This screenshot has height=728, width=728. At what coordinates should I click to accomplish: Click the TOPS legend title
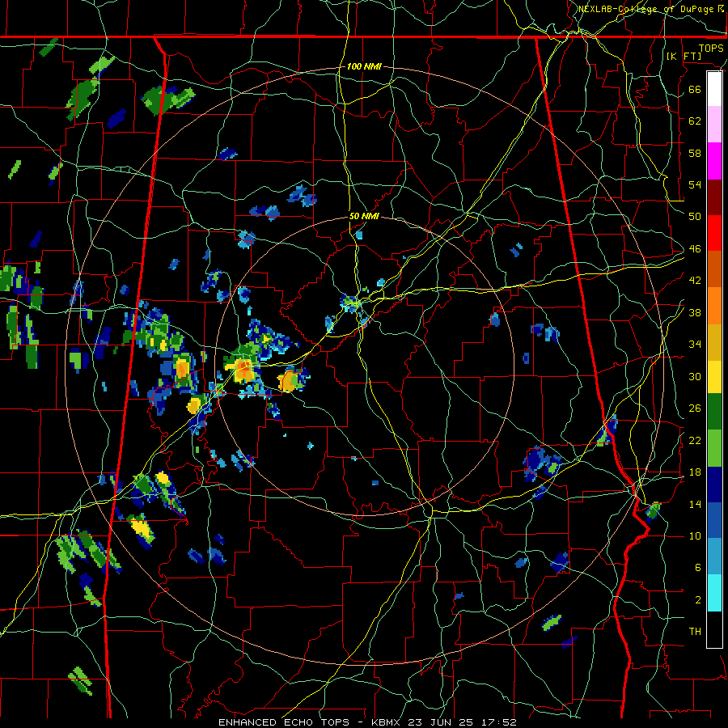coord(711,49)
